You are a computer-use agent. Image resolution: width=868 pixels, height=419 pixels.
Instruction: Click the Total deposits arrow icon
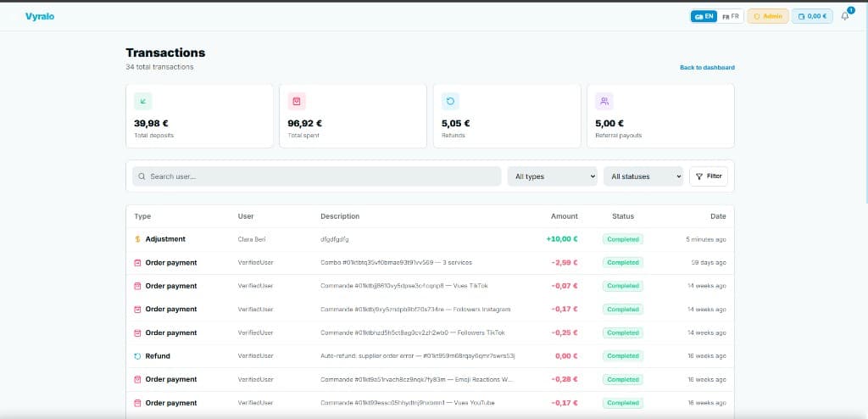142,101
